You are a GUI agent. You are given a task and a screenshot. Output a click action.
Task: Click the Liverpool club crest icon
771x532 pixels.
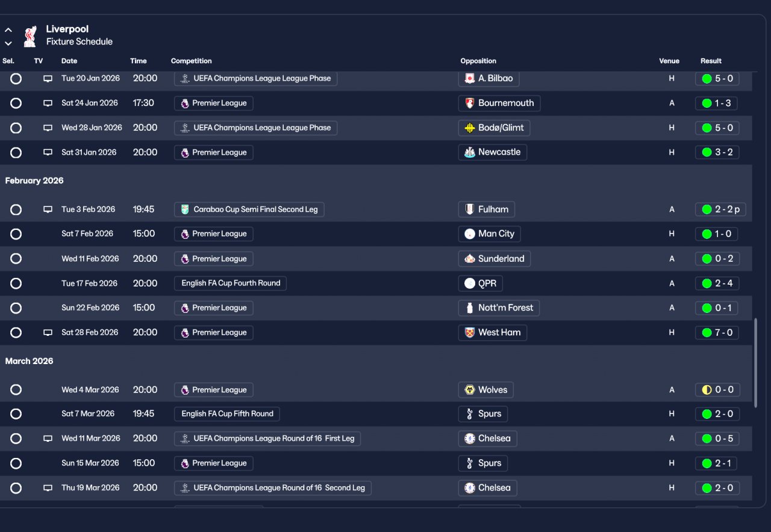tap(29, 36)
